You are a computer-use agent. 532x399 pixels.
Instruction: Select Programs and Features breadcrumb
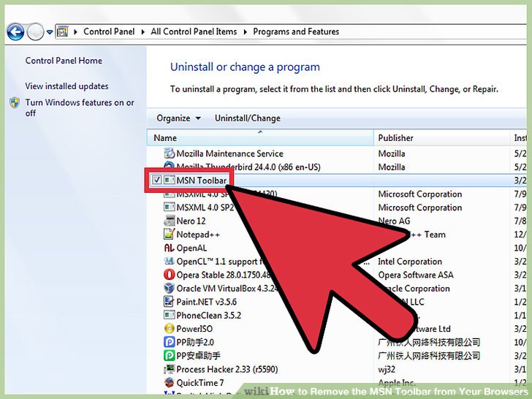pyautogui.click(x=296, y=31)
